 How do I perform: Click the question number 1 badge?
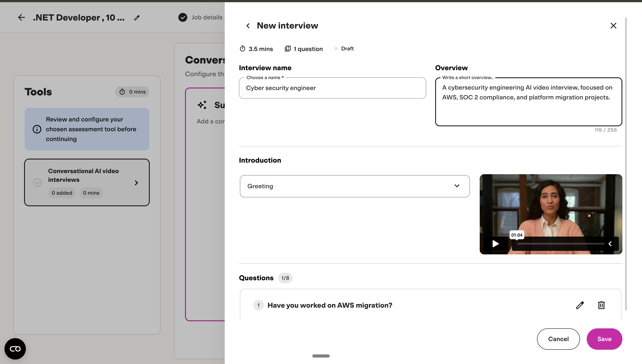point(258,305)
